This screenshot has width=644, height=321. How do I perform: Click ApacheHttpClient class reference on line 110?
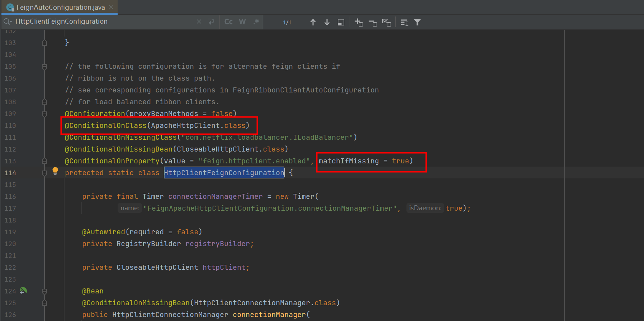(x=185, y=126)
